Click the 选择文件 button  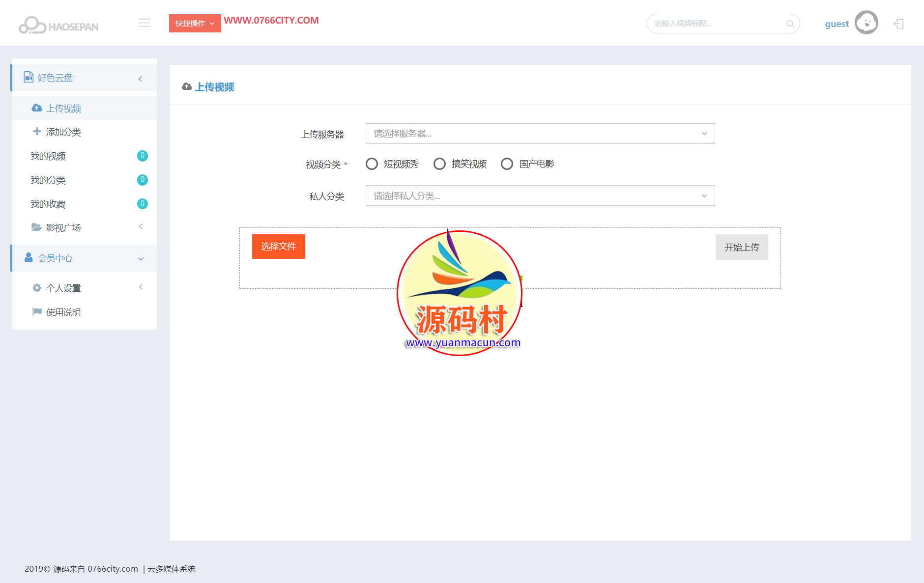[x=278, y=247]
